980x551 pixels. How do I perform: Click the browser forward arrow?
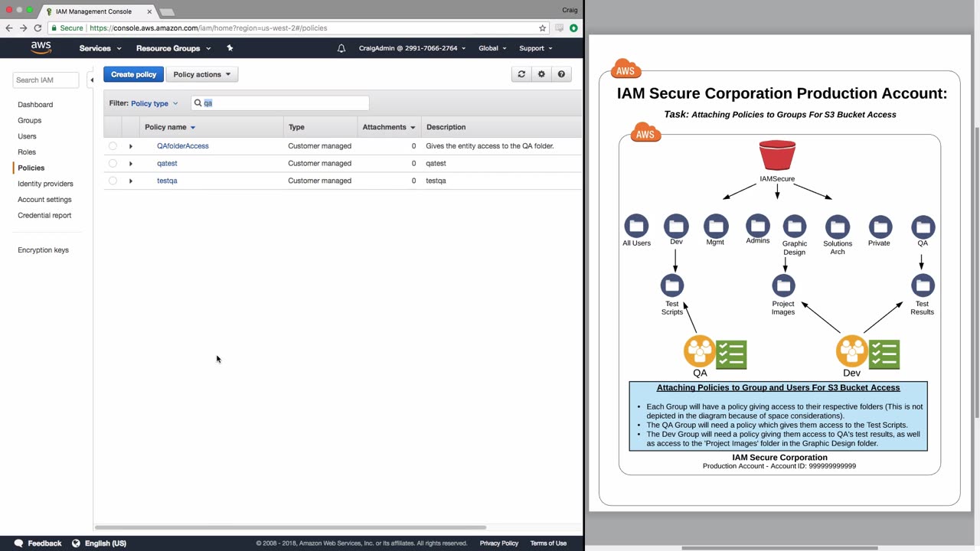[23, 28]
